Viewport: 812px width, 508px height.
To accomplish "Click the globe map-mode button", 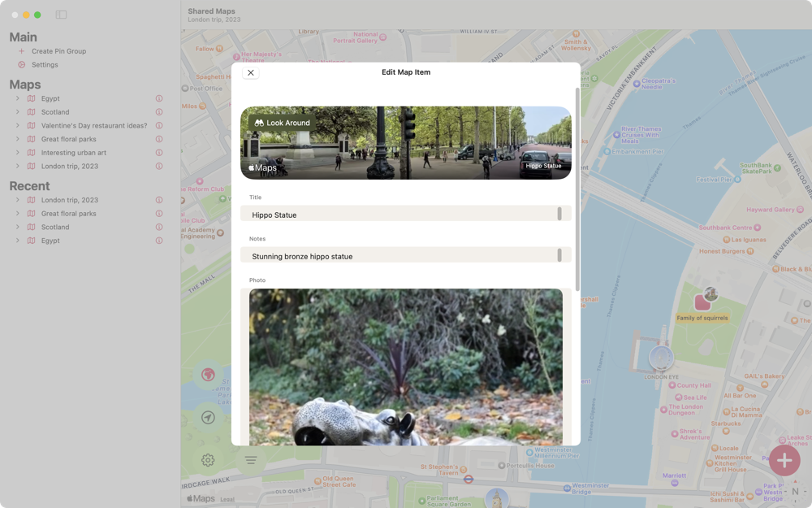I will 208,374.
